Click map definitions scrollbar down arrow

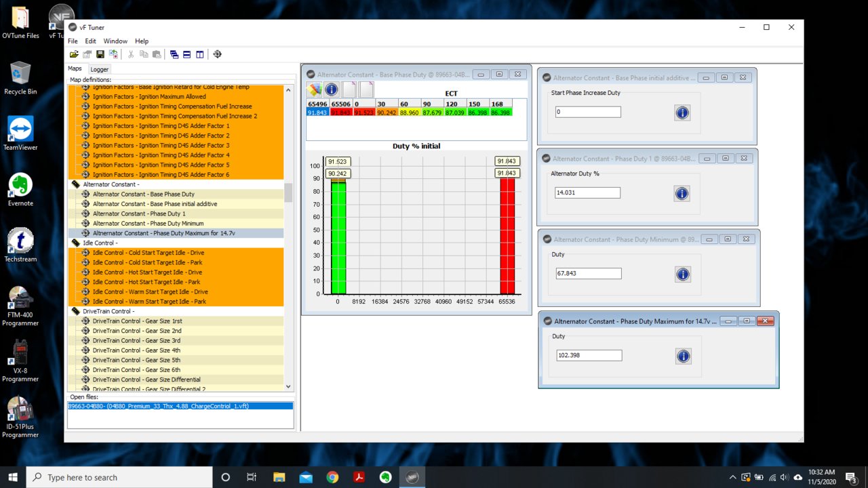[288, 386]
